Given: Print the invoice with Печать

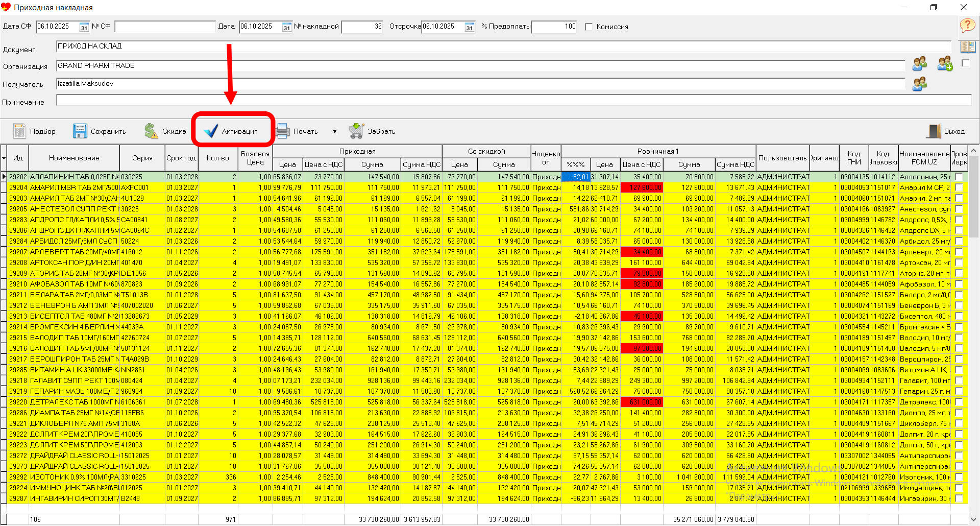Looking at the screenshot, I should [x=283, y=131].
